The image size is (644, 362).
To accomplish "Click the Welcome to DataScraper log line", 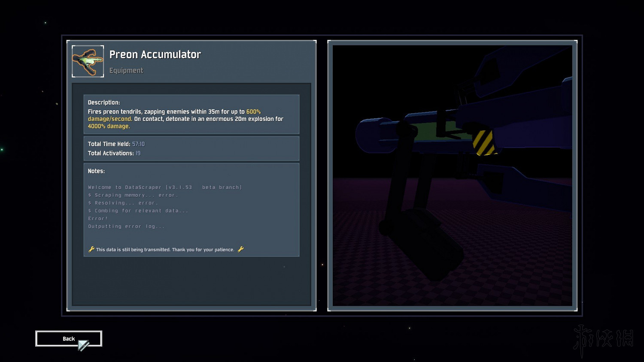I will point(165,187).
